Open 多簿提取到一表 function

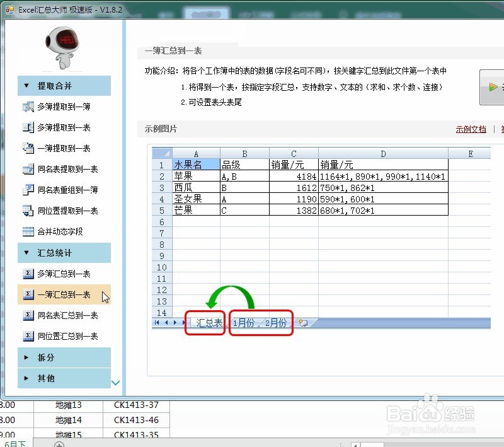(64, 127)
